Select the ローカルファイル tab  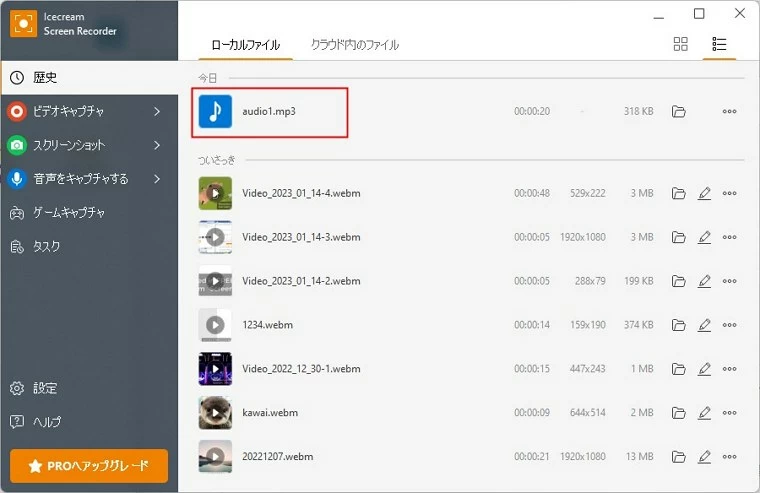tap(245, 45)
